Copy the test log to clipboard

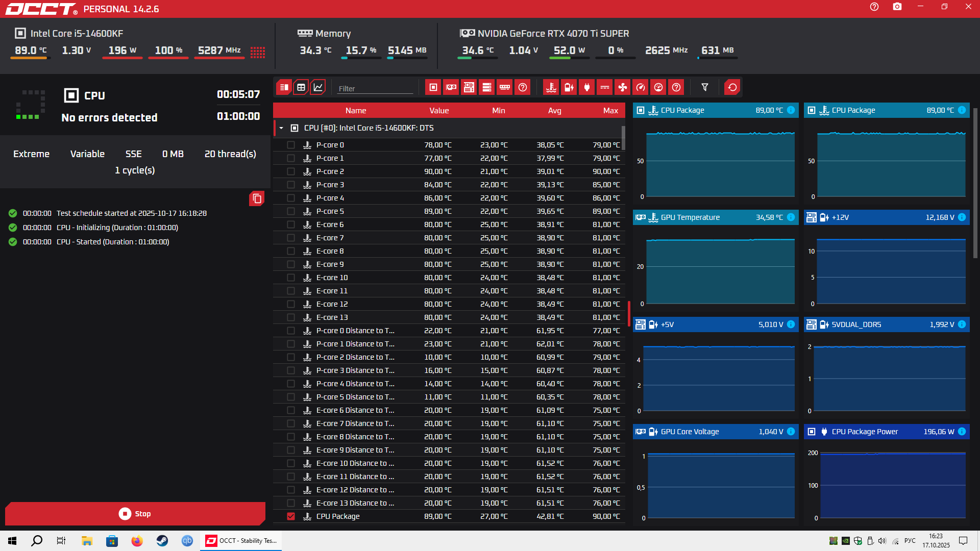pyautogui.click(x=257, y=198)
